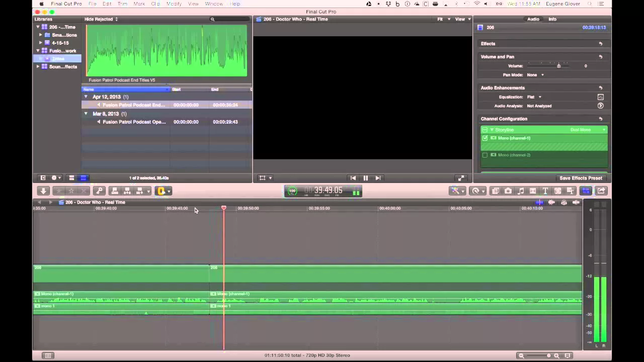Hide the Libraries sidebar
Screen dimensions: 644x362
click(x=43, y=178)
